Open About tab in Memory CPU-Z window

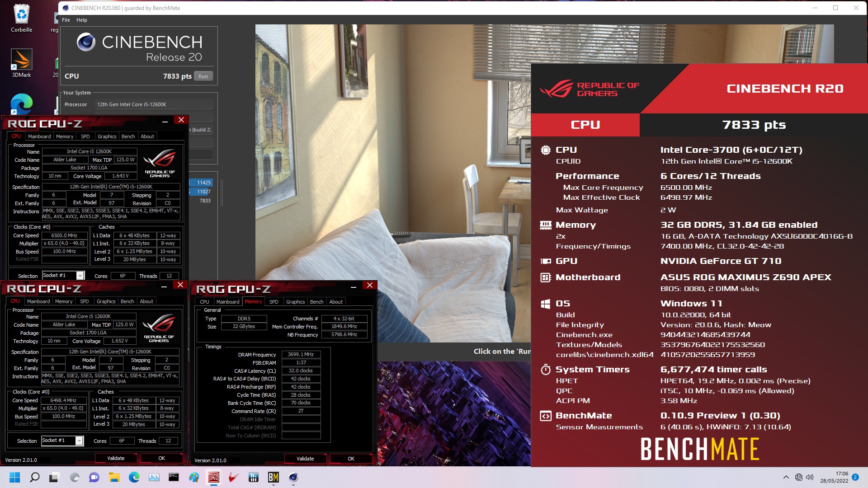click(336, 301)
